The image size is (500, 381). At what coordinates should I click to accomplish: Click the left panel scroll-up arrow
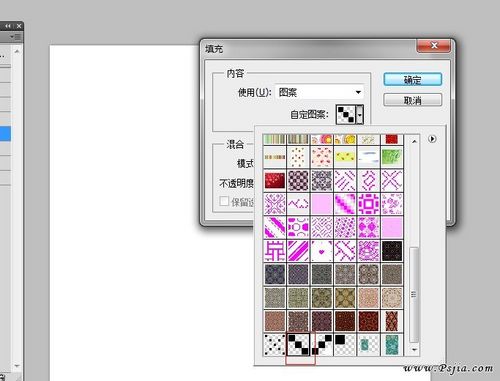point(17,51)
